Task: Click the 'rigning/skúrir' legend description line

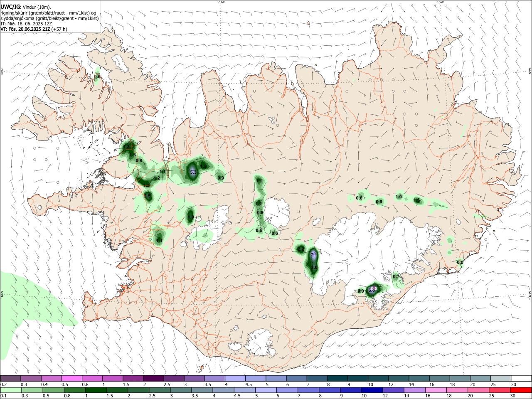Action: tap(48, 13)
